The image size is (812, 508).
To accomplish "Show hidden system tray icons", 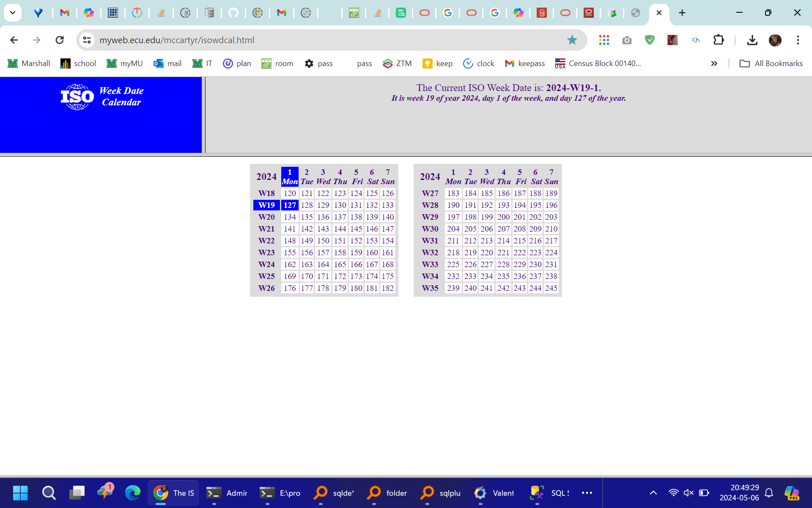I will click(x=653, y=492).
